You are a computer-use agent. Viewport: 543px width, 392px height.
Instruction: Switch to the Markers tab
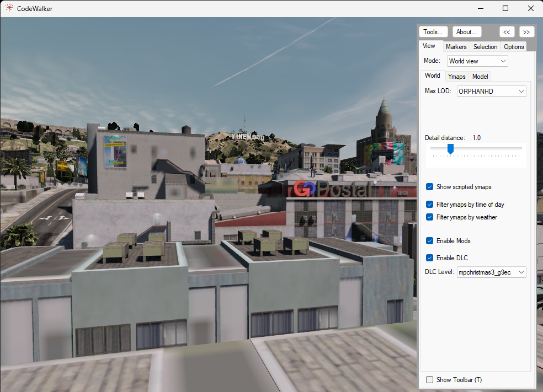pyautogui.click(x=456, y=47)
